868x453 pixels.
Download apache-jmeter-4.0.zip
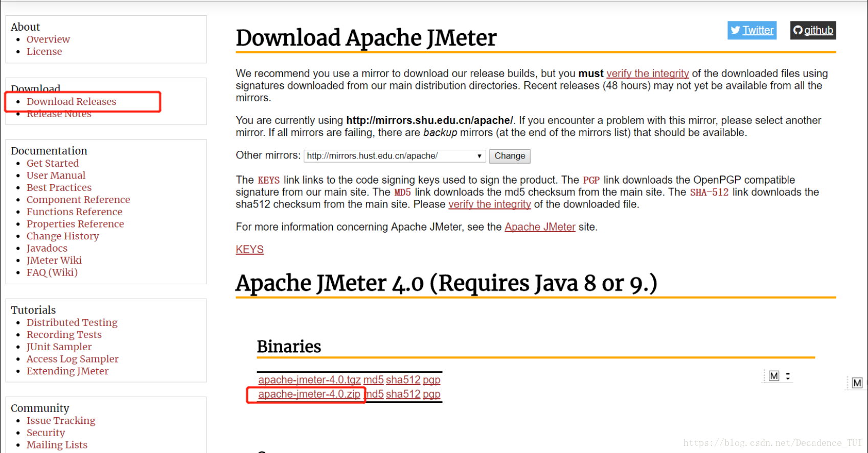[x=309, y=394]
